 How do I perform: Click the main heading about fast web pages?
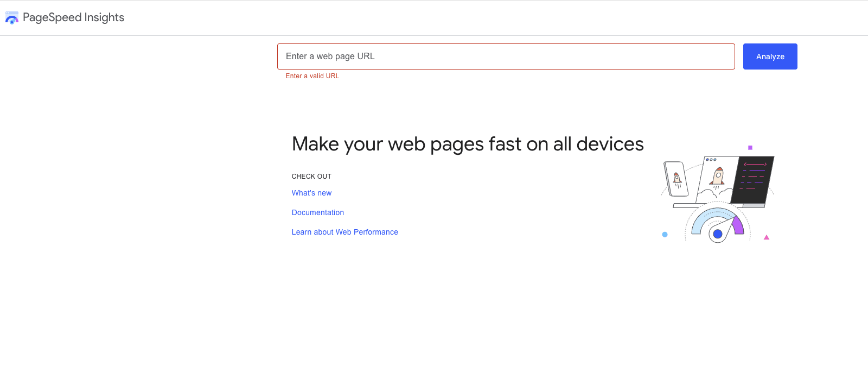pos(467,144)
